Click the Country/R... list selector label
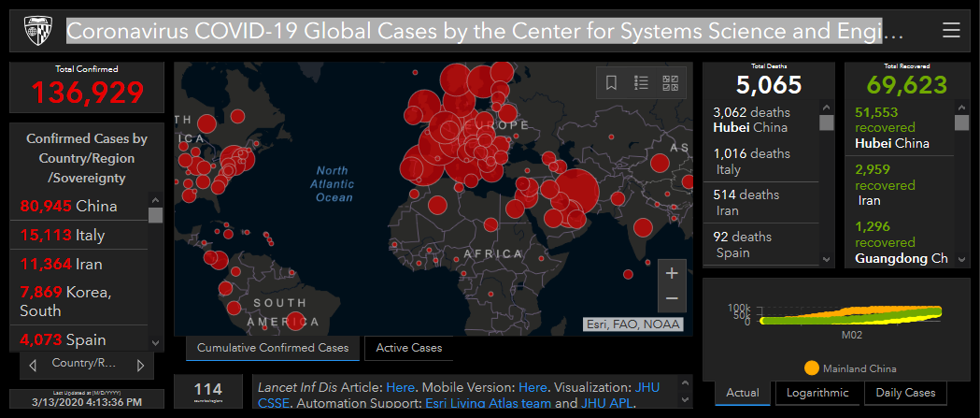 [x=84, y=362]
